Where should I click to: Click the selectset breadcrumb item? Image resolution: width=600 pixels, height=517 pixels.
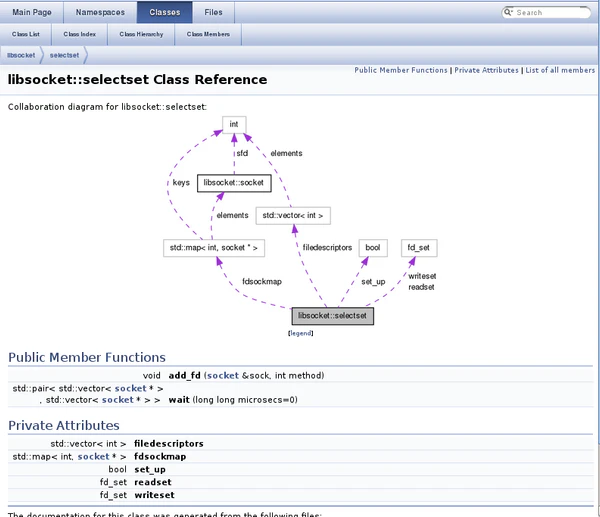(66, 55)
